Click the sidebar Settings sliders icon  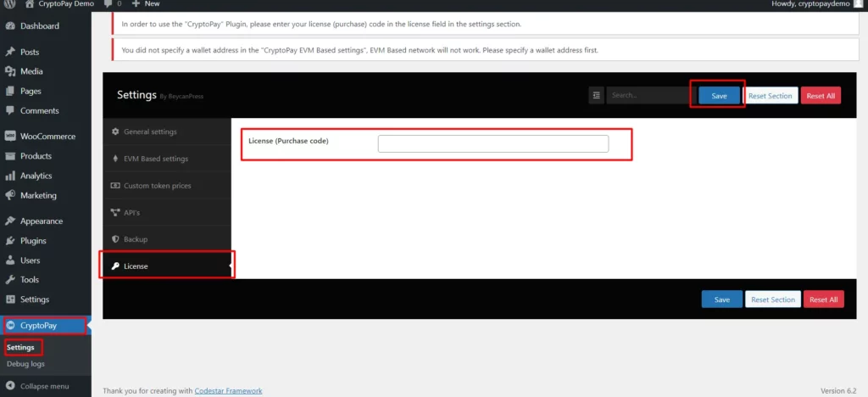pyautogui.click(x=10, y=299)
